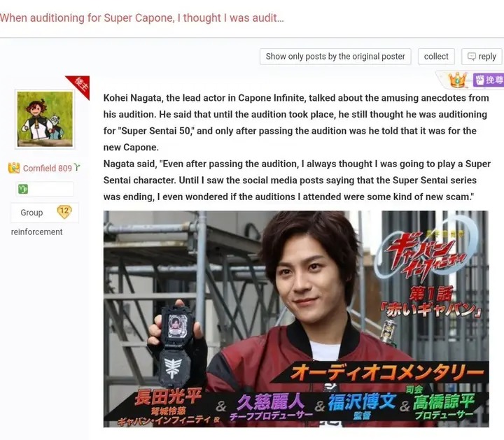Click the reply button
504x440 pixels.
[x=482, y=57]
